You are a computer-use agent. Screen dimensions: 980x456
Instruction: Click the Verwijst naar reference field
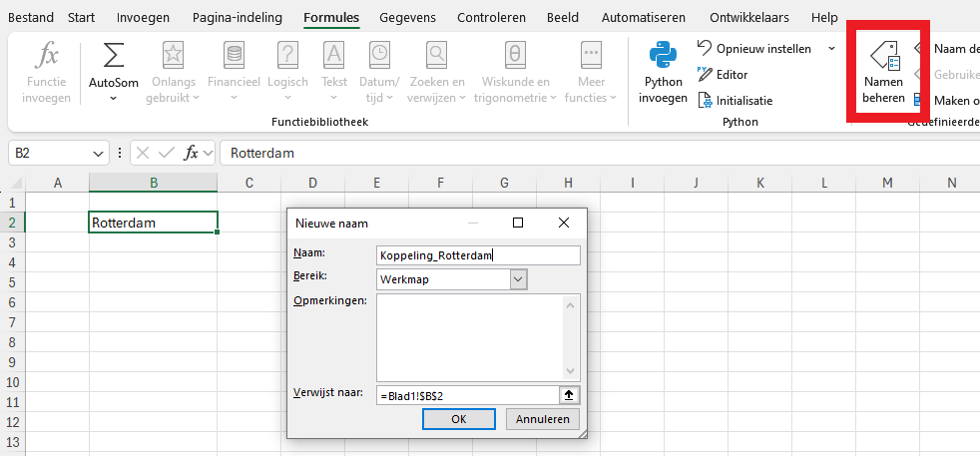coord(467,395)
